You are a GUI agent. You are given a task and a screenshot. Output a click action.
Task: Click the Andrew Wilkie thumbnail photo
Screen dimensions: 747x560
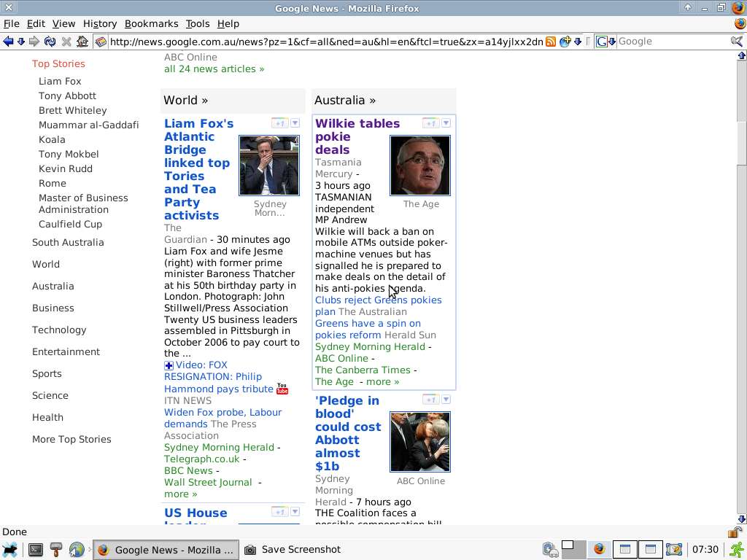[x=419, y=166]
